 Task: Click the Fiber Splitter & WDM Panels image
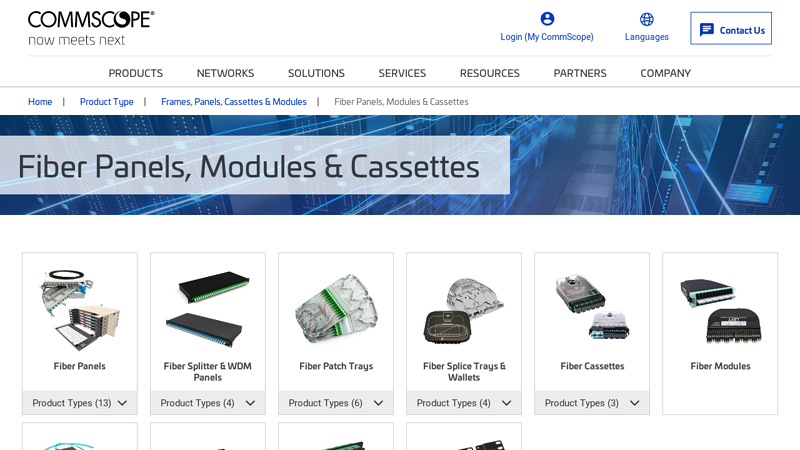tap(208, 309)
